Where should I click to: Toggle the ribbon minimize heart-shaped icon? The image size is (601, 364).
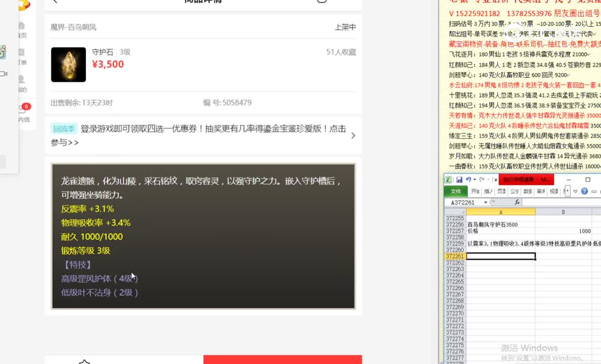(575, 191)
